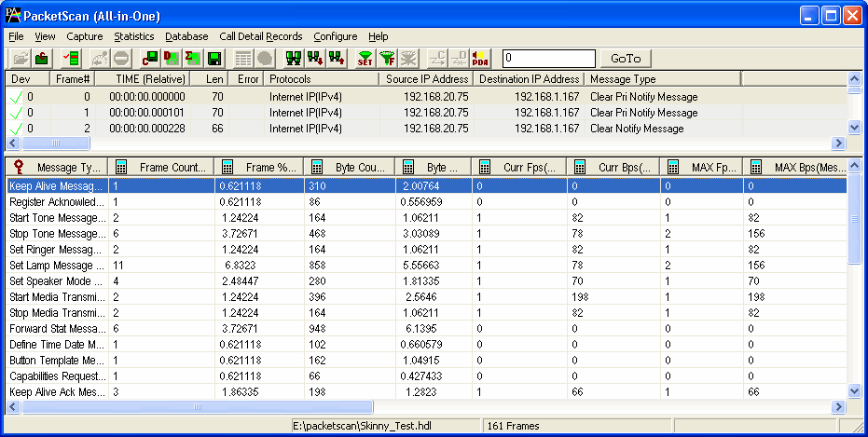868x437 pixels.
Task: Click the 161 Frames status bar entry
Action: [576, 426]
